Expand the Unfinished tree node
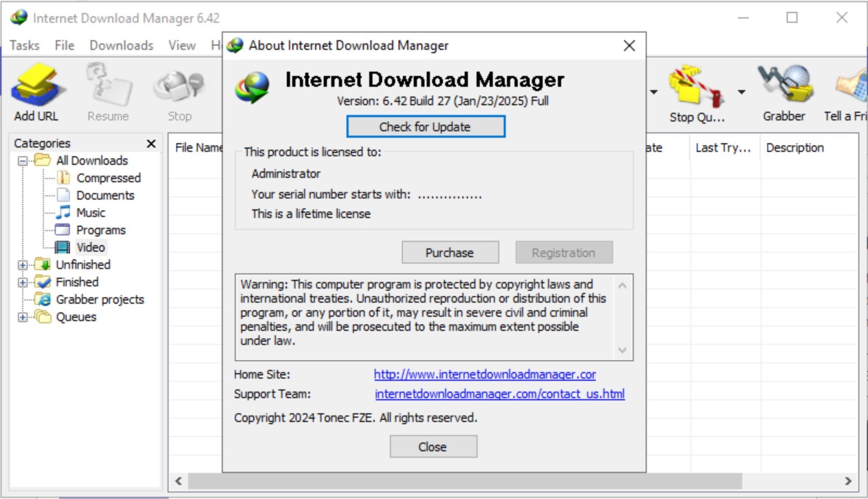This screenshot has height=499, width=868. (23, 265)
